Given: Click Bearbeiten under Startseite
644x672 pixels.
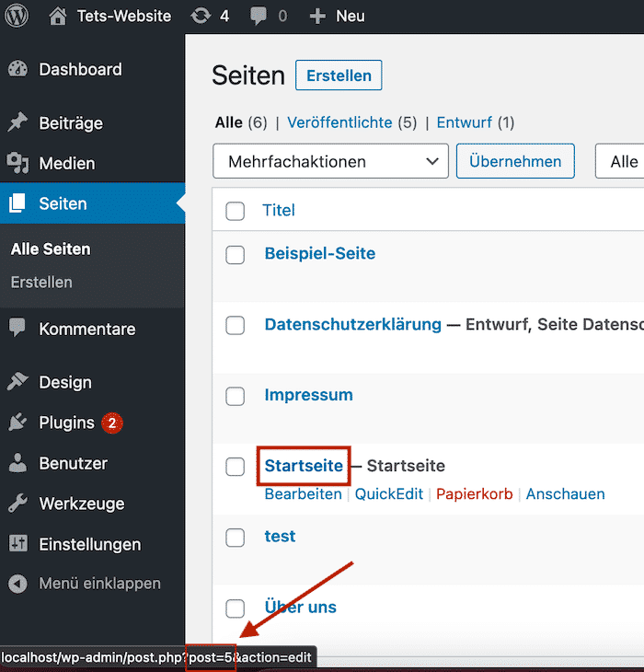Looking at the screenshot, I should [x=304, y=493].
